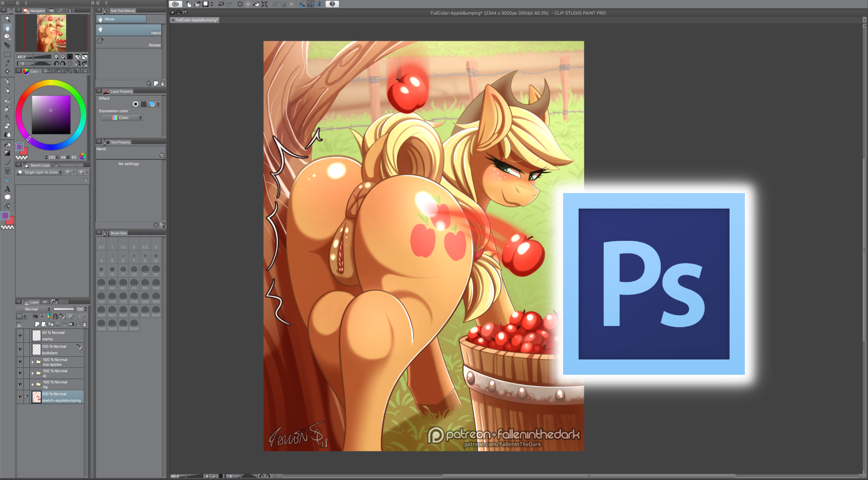Choose the Hand sub tool

point(129,31)
